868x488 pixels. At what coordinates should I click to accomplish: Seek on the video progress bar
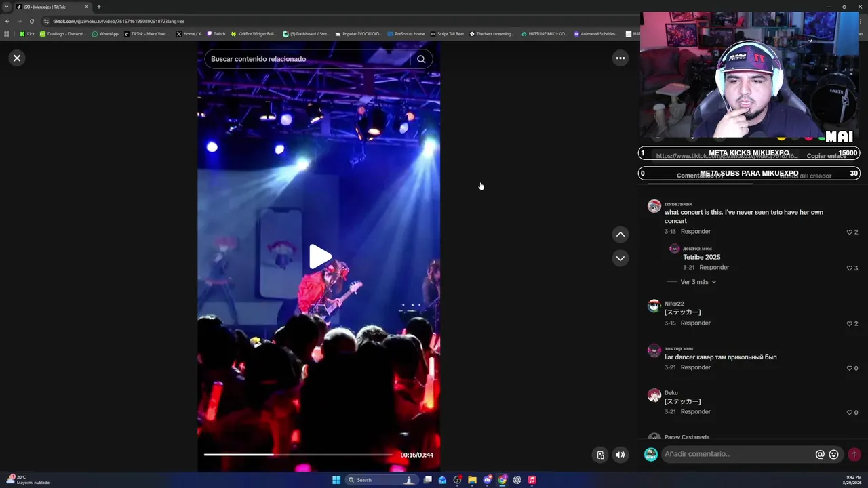click(298, 455)
